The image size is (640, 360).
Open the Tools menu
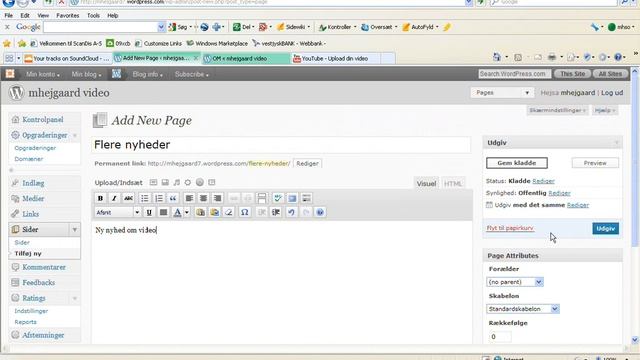point(93,16)
